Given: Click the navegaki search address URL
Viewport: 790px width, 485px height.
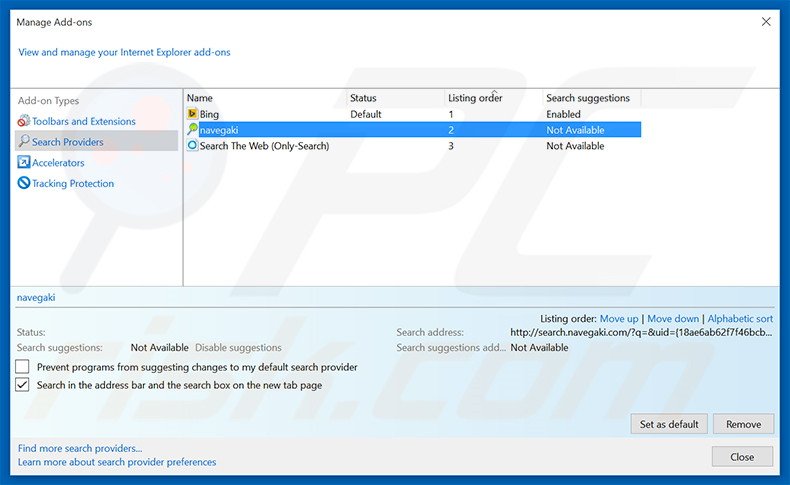Looking at the screenshot, I should (641, 332).
